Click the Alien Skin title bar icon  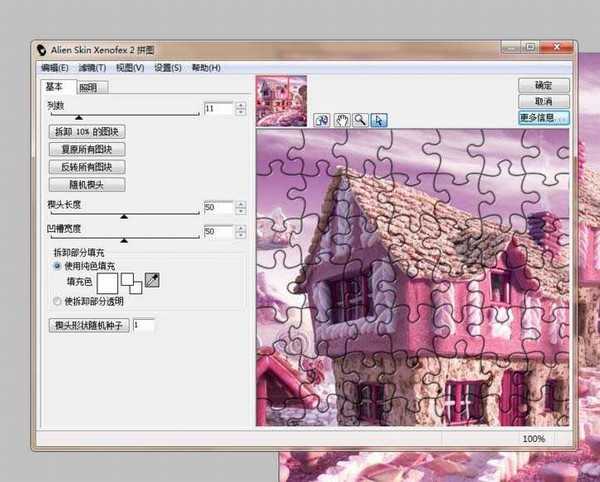pos(42,49)
